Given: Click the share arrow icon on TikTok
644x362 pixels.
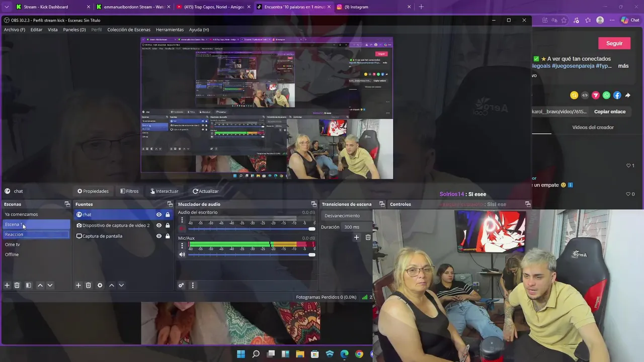Looking at the screenshot, I should pos(628,95).
